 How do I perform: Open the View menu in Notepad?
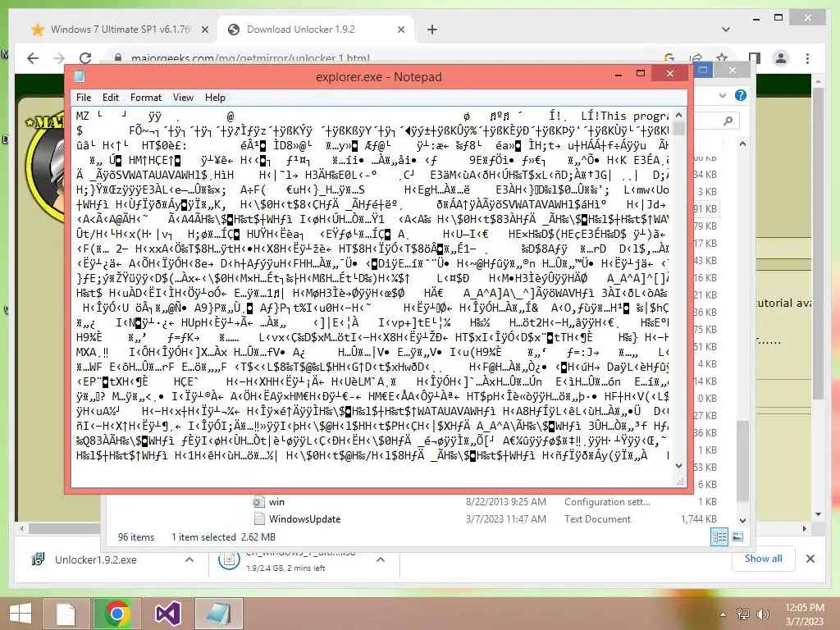pos(183,98)
